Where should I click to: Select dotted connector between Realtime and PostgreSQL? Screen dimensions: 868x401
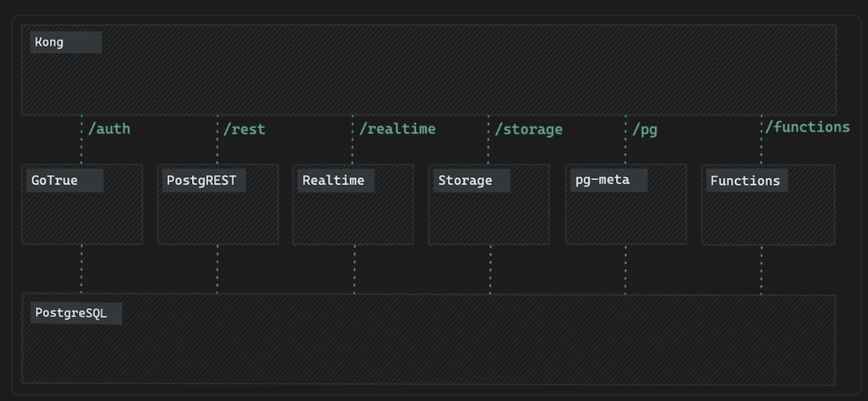(x=354, y=269)
